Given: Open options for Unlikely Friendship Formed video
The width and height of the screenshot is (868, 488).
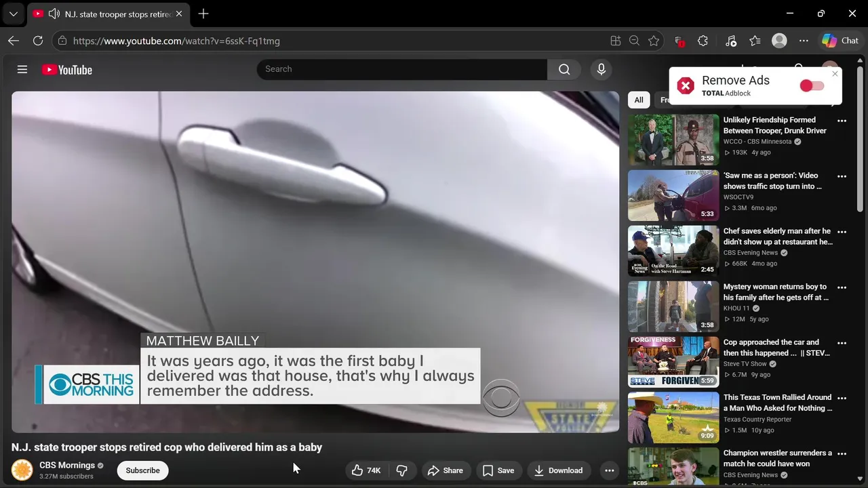Looking at the screenshot, I should tap(842, 121).
